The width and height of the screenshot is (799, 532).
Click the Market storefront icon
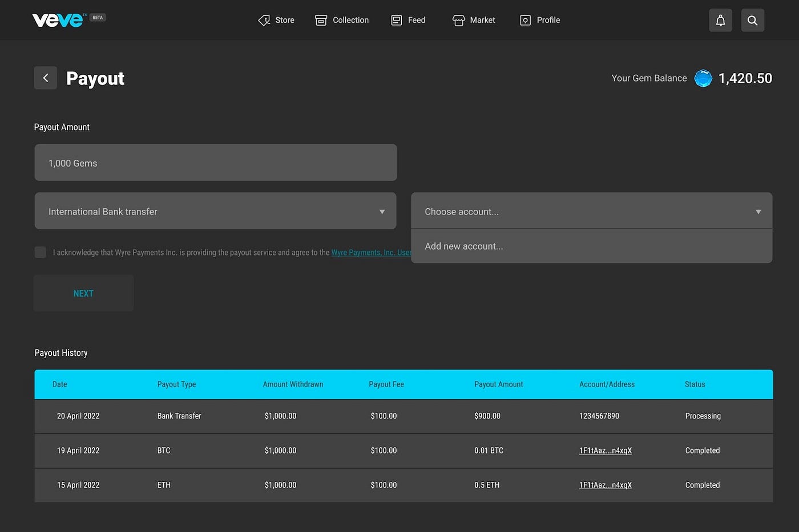(459, 21)
